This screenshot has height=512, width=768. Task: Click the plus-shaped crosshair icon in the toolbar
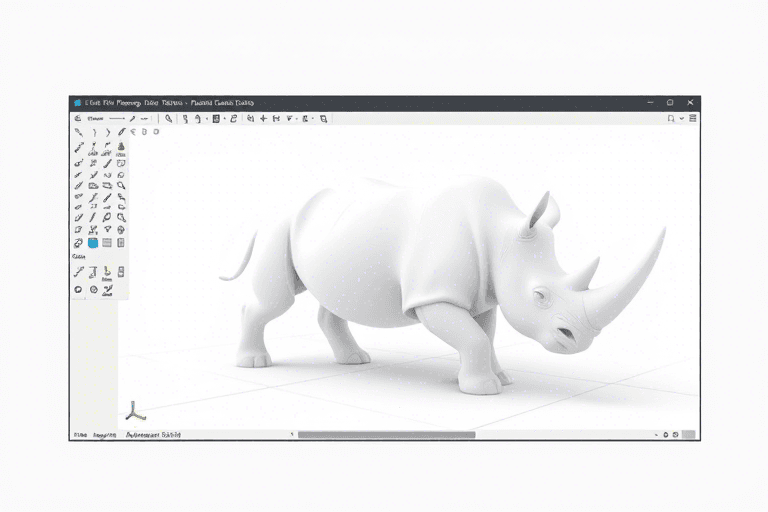[263, 118]
